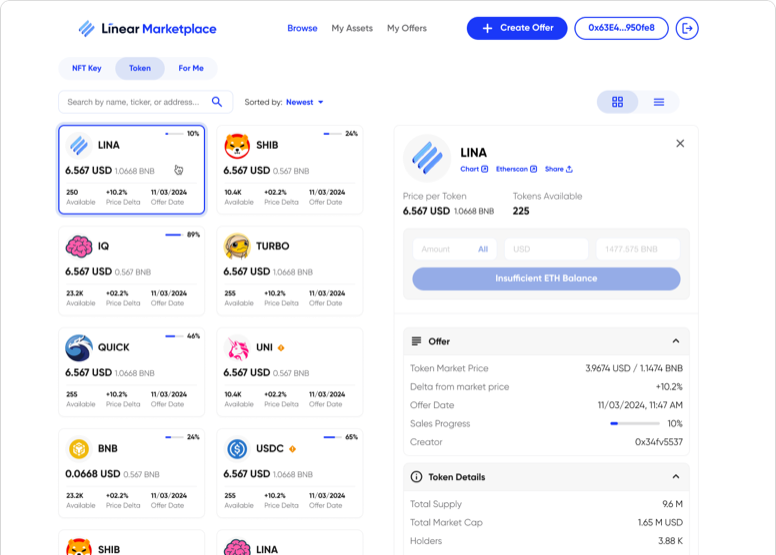Click the Total Supply 9.6 M value

point(673,504)
